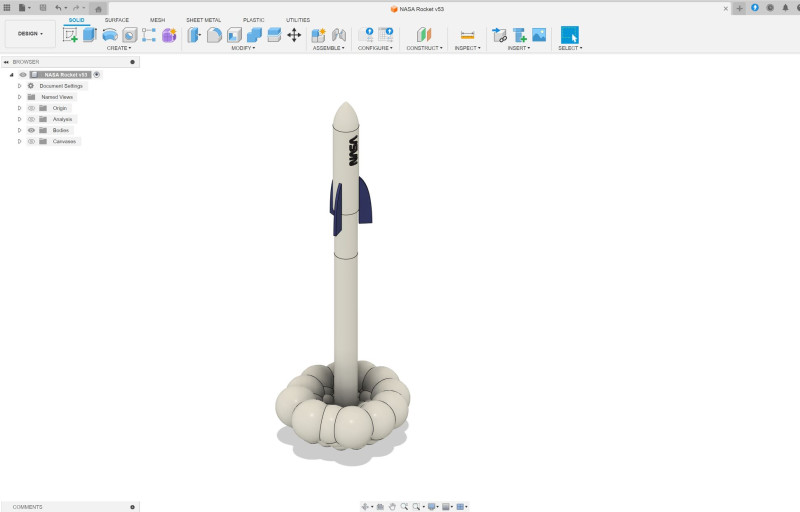The width and height of the screenshot is (800, 512).
Task: Switch to the SOLID tab
Action: click(77, 20)
